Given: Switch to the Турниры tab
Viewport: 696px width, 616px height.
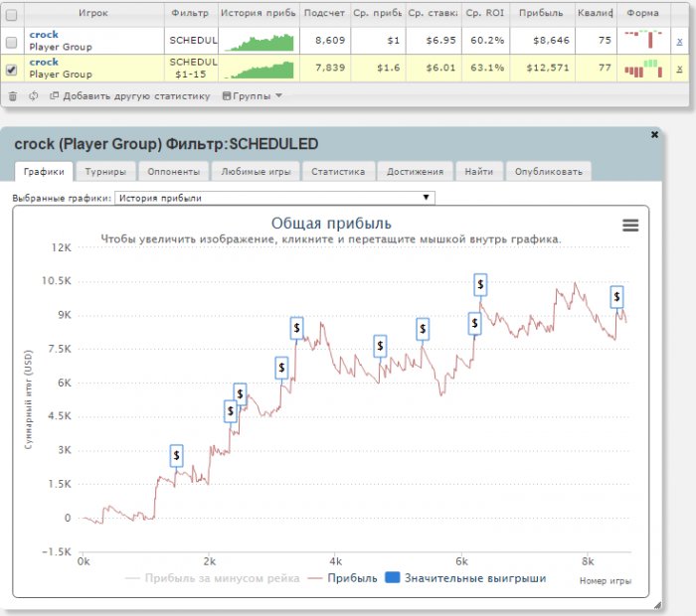Looking at the screenshot, I should click(105, 172).
